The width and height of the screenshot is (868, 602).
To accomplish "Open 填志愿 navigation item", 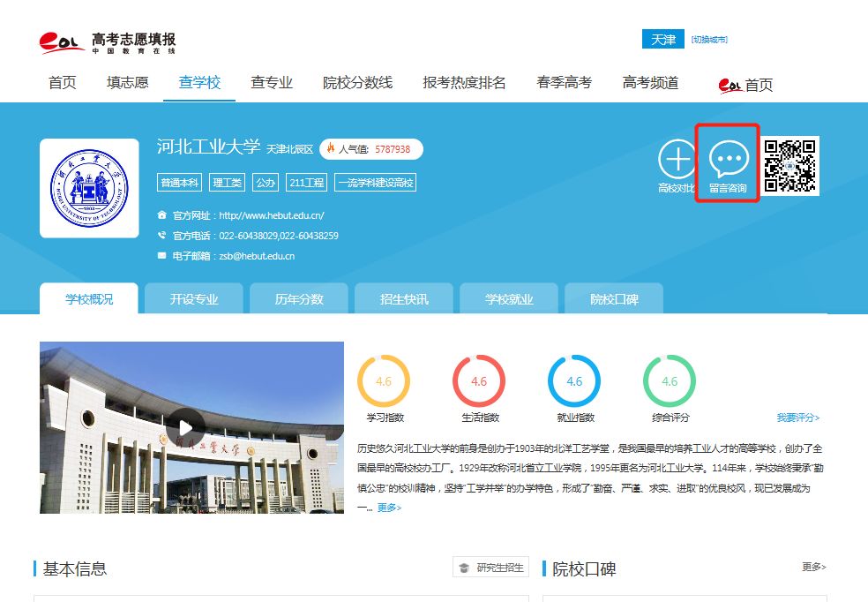I will pyautogui.click(x=128, y=82).
